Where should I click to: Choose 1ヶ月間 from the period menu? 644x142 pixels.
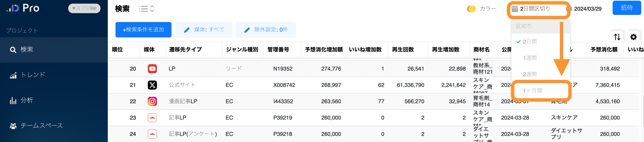(x=533, y=91)
